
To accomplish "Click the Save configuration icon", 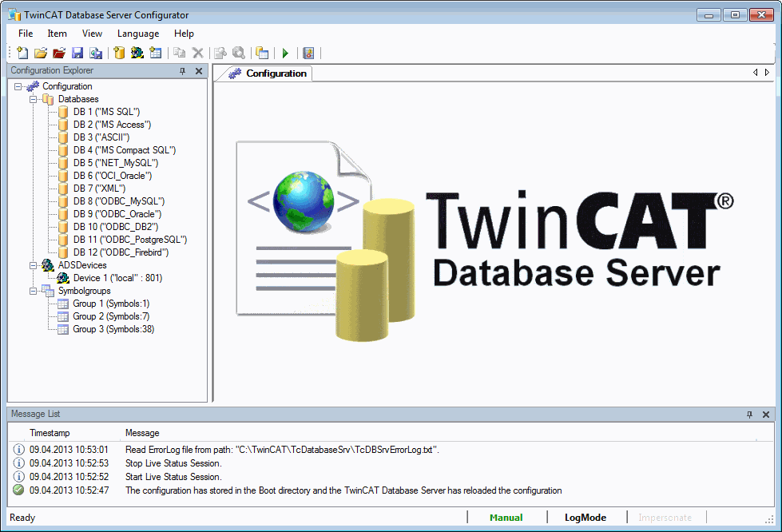I will 76,53.
